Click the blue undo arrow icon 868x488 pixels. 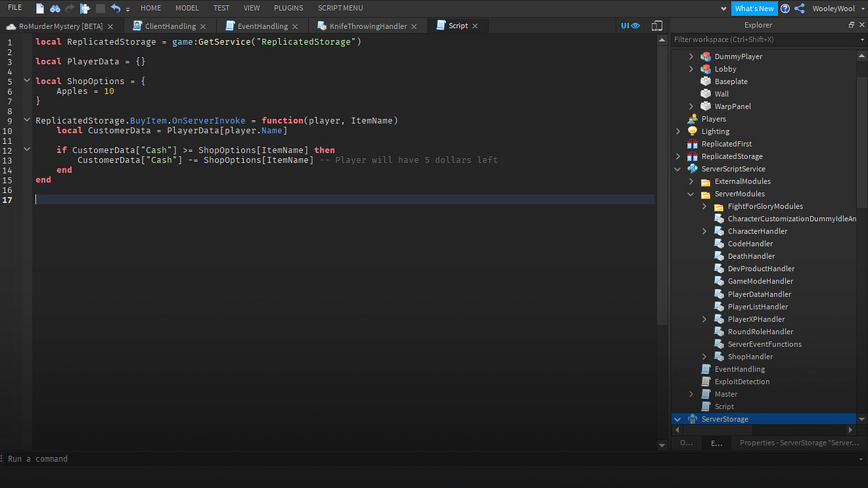coord(116,8)
